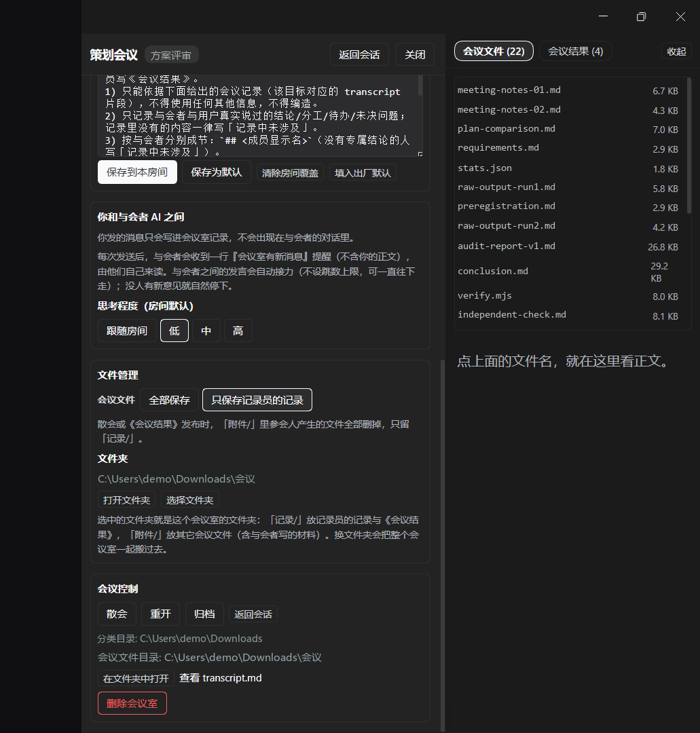Set thinking level to 高
Image resolution: width=700 pixels, height=733 pixels.
238,331
